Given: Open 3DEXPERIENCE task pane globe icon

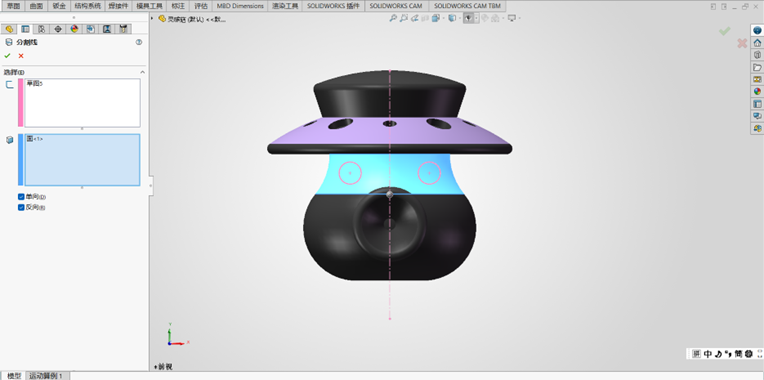Looking at the screenshot, I should click(757, 30).
